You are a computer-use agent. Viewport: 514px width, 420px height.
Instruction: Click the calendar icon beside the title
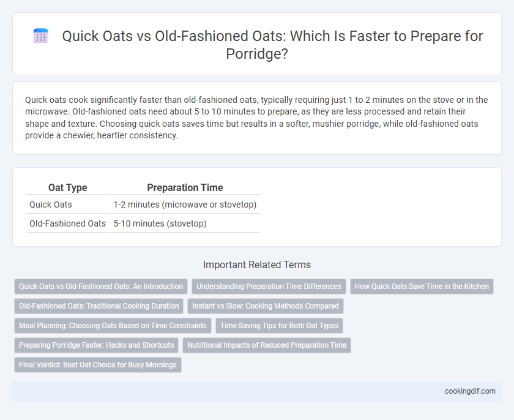(41, 36)
